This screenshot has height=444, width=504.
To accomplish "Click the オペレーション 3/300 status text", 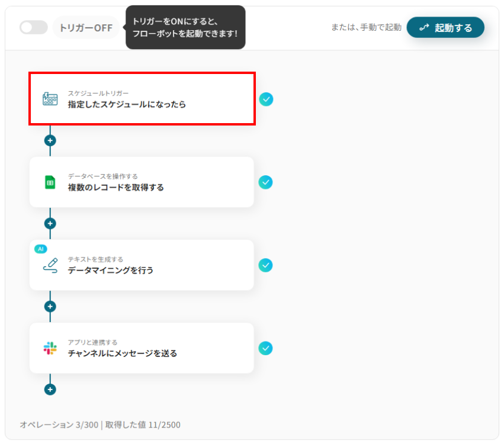I will click(x=59, y=424).
